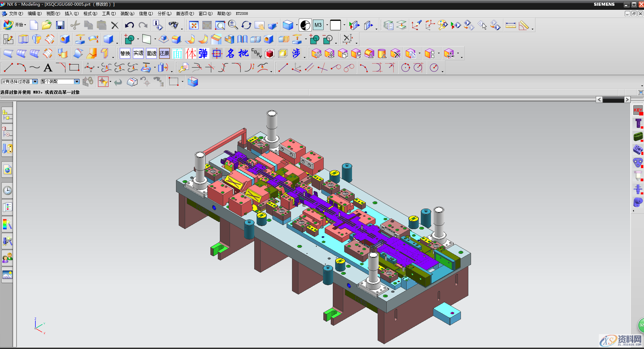Click the white background color swatch
This screenshot has width=644, height=349.
[x=335, y=25]
